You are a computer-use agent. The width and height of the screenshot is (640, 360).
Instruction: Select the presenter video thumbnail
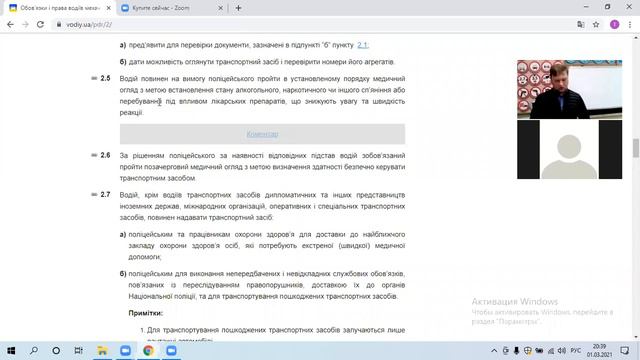pos(569,89)
